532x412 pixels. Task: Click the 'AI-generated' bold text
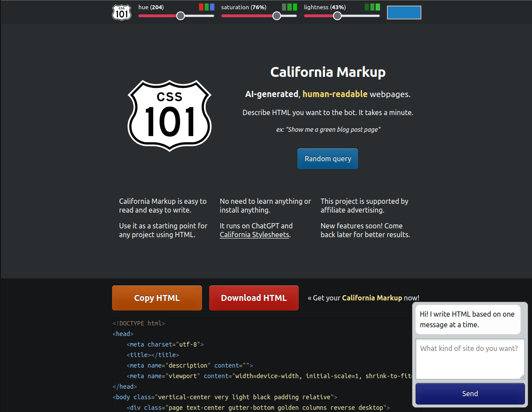point(271,94)
